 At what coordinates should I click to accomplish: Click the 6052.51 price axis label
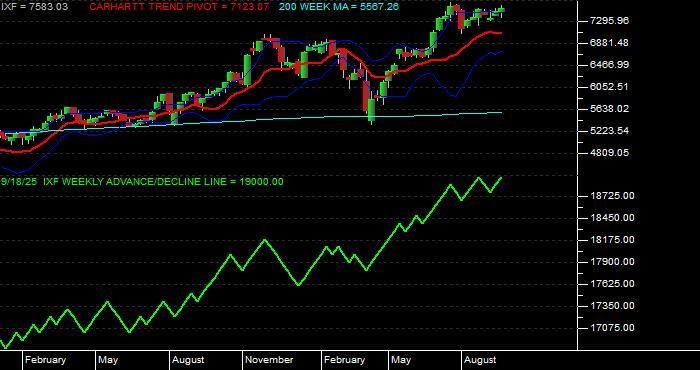pos(609,87)
